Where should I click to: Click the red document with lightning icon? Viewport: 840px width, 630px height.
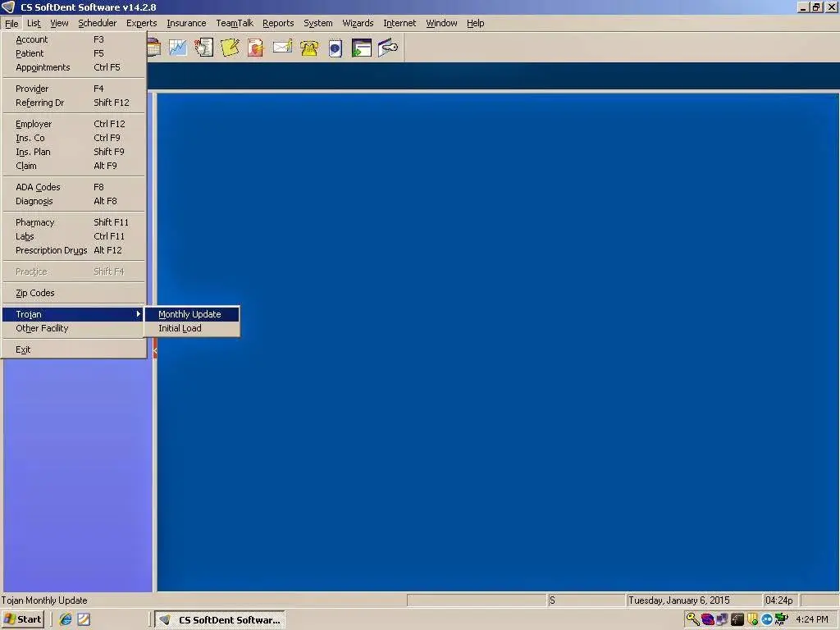tap(256, 48)
